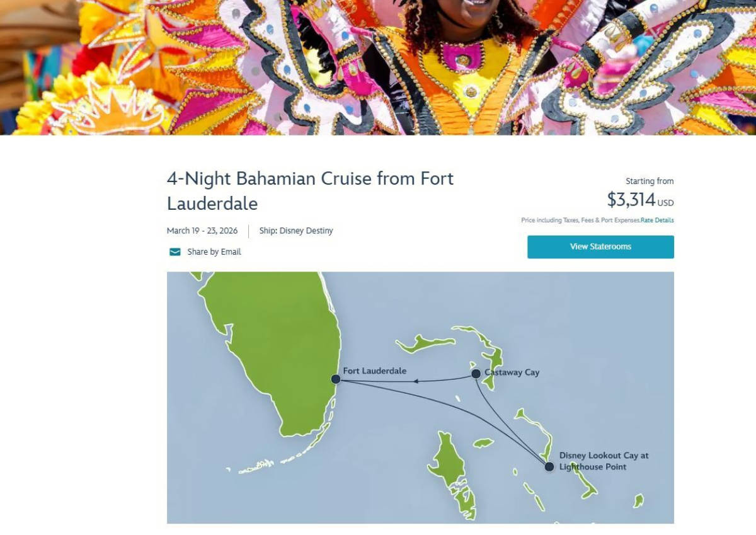The image size is (756, 535).
Task: Click the March 19 - 23, 2026 dates
Action: click(202, 231)
